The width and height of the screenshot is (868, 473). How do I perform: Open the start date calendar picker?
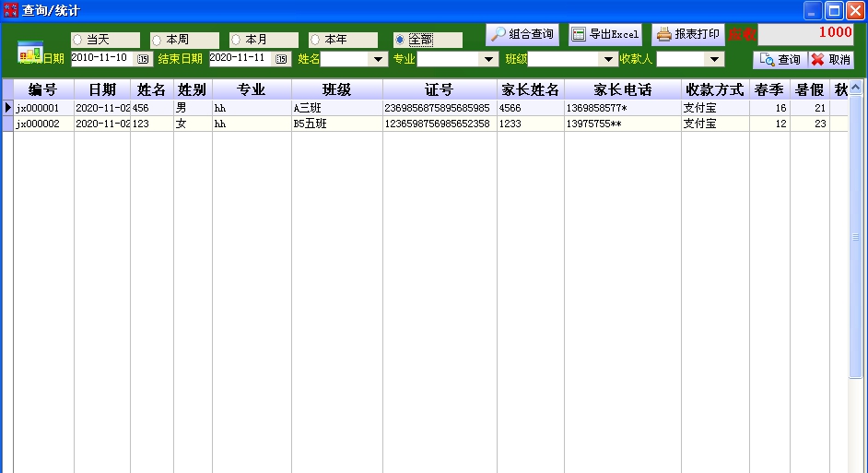144,59
